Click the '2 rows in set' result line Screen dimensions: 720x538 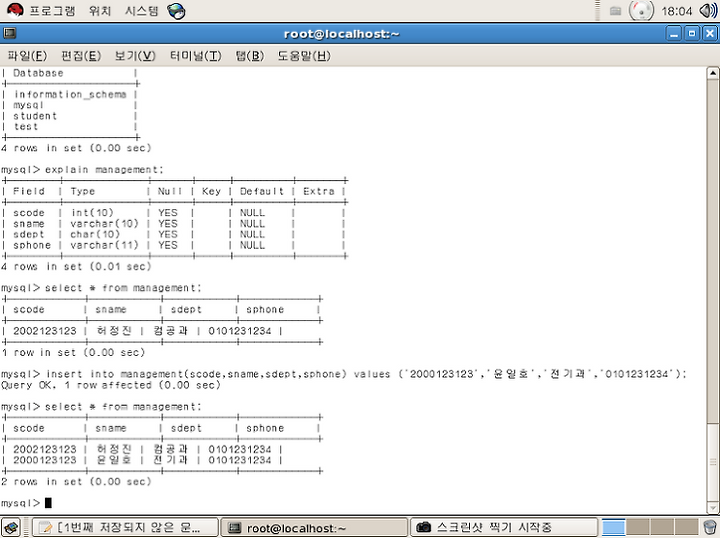[x=76, y=482]
